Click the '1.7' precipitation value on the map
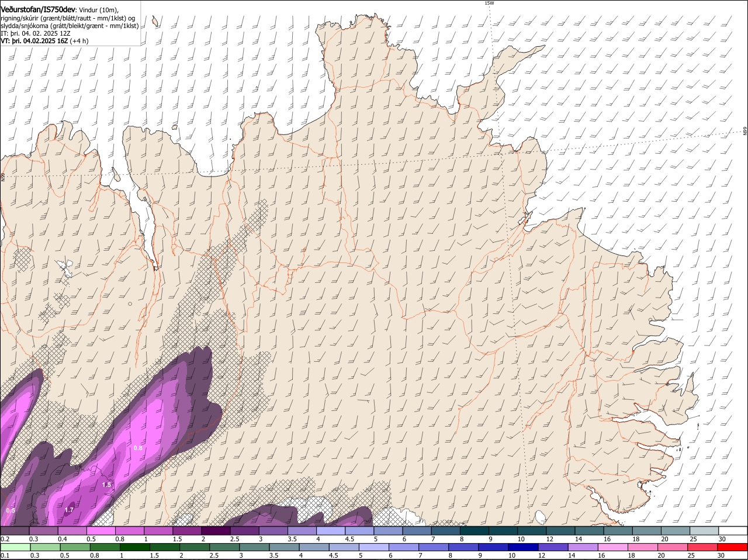This screenshot has height=560, width=748. click(x=69, y=510)
